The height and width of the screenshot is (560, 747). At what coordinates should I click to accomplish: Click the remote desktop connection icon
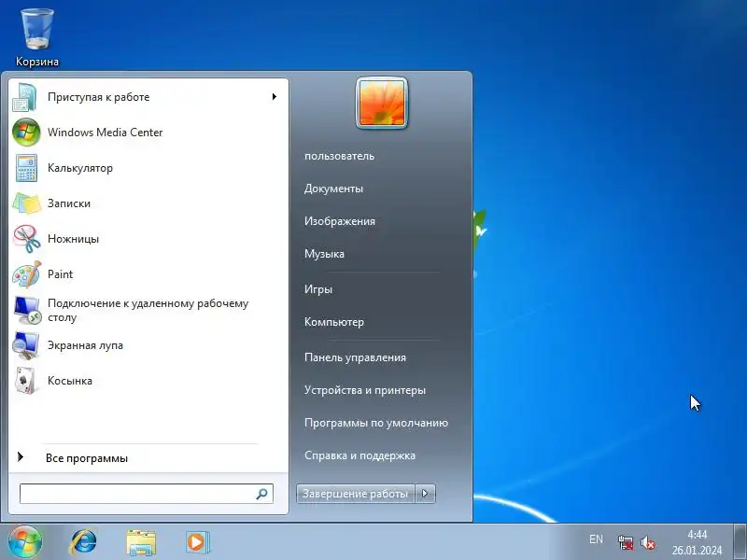tap(27, 310)
